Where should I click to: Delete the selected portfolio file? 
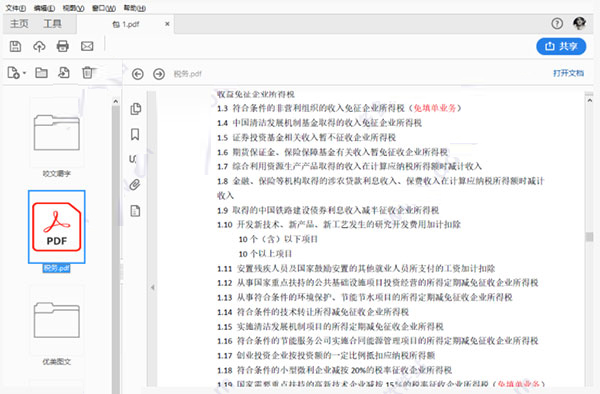click(x=88, y=73)
